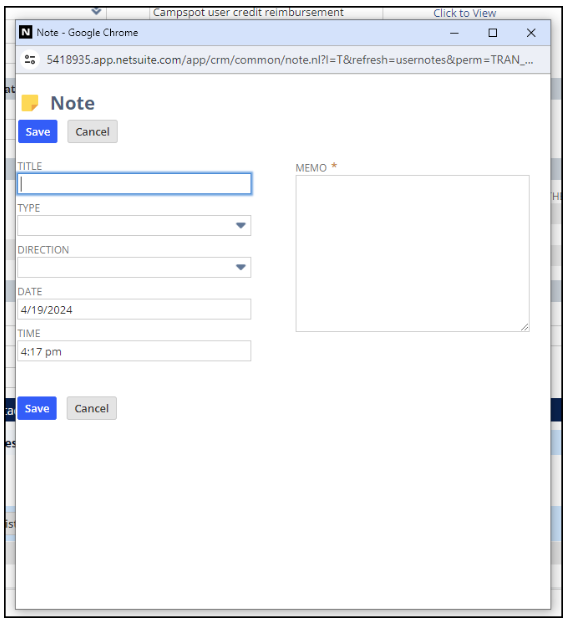Expand the DIRECTION dropdown arrow
This screenshot has width=567, height=622.
[x=240, y=267]
